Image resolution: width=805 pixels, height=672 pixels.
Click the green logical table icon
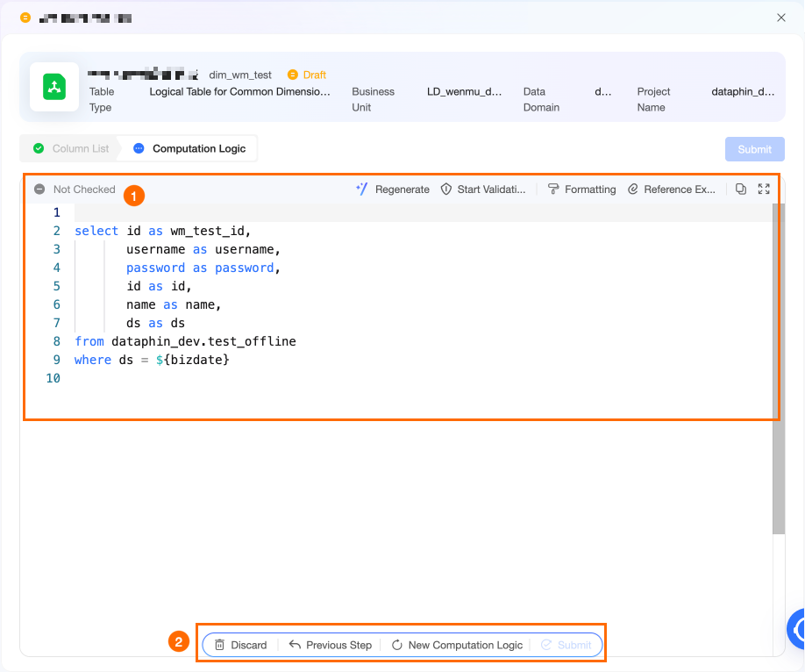tap(54, 87)
